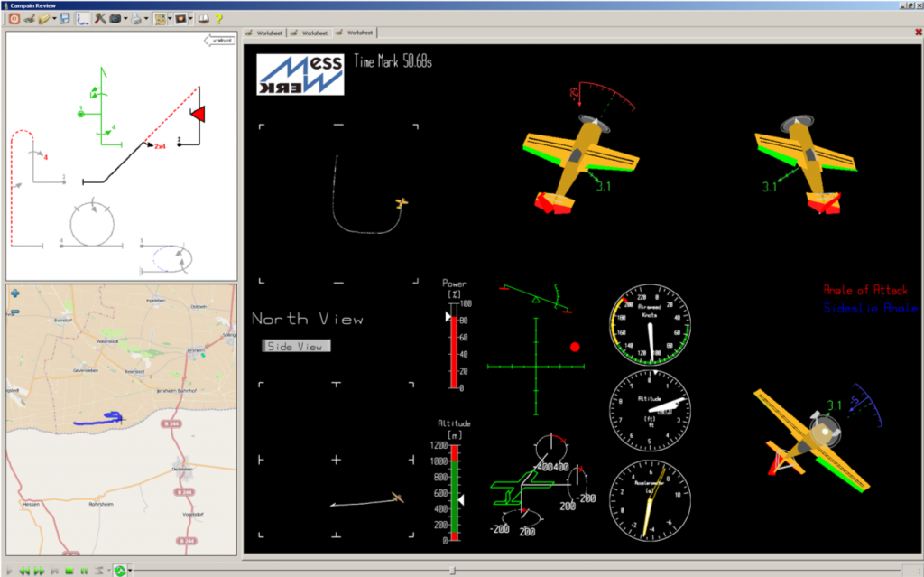Click the yellow question mark help icon

point(218,18)
